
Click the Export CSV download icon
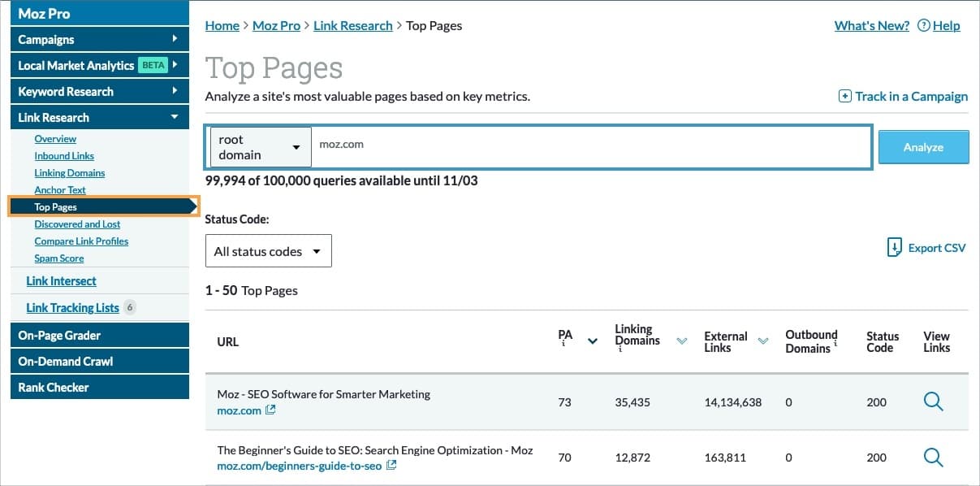[896, 247]
